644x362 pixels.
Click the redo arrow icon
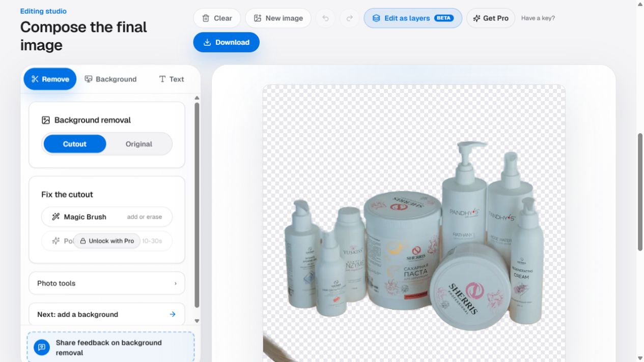click(x=350, y=18)
